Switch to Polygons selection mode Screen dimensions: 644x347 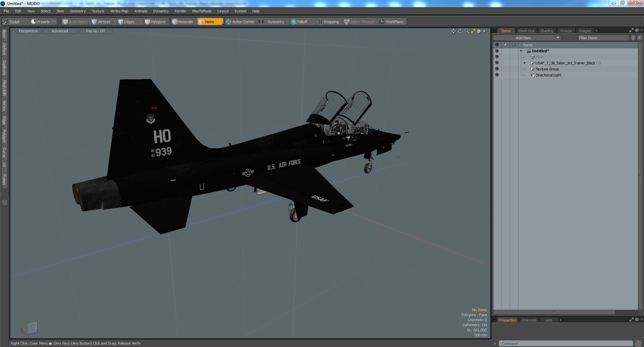157,22
